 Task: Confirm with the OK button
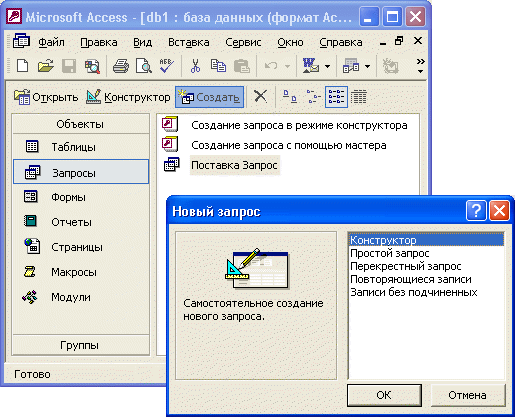click(384, 395)
